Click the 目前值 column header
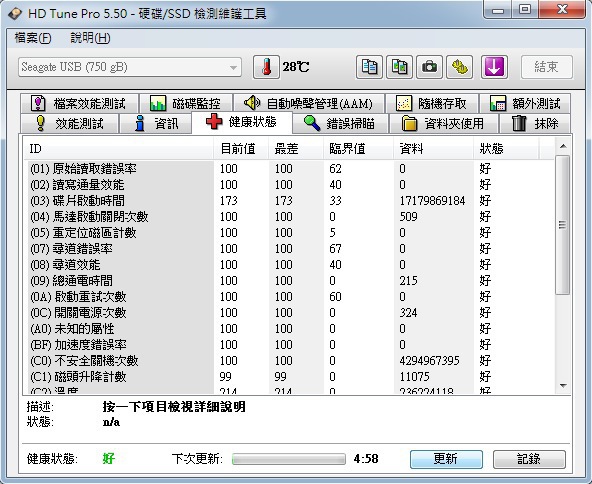The height and width of the screenshot is (484, 592). click(241, 149)
